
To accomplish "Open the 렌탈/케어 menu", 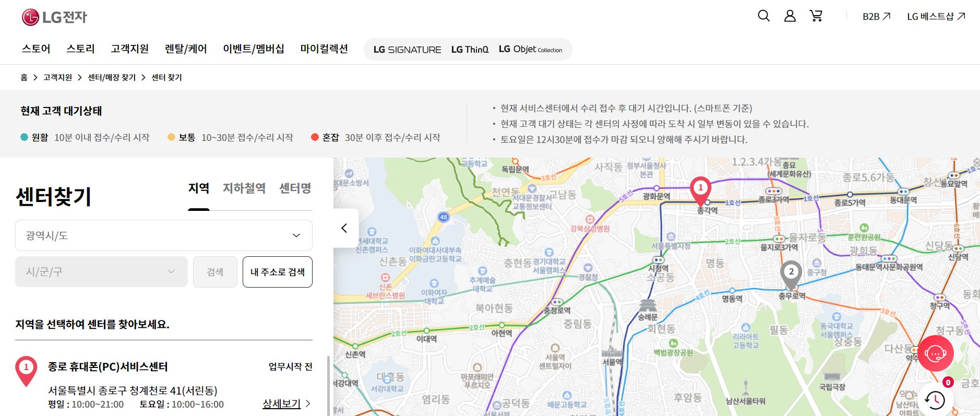I will pos(186,49).
